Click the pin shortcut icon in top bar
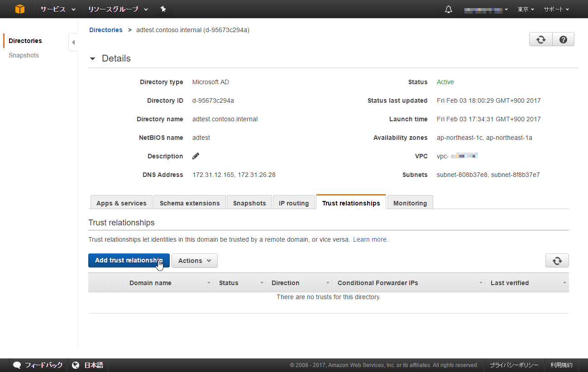Screen dimensions: 588x372 [163, 9]
